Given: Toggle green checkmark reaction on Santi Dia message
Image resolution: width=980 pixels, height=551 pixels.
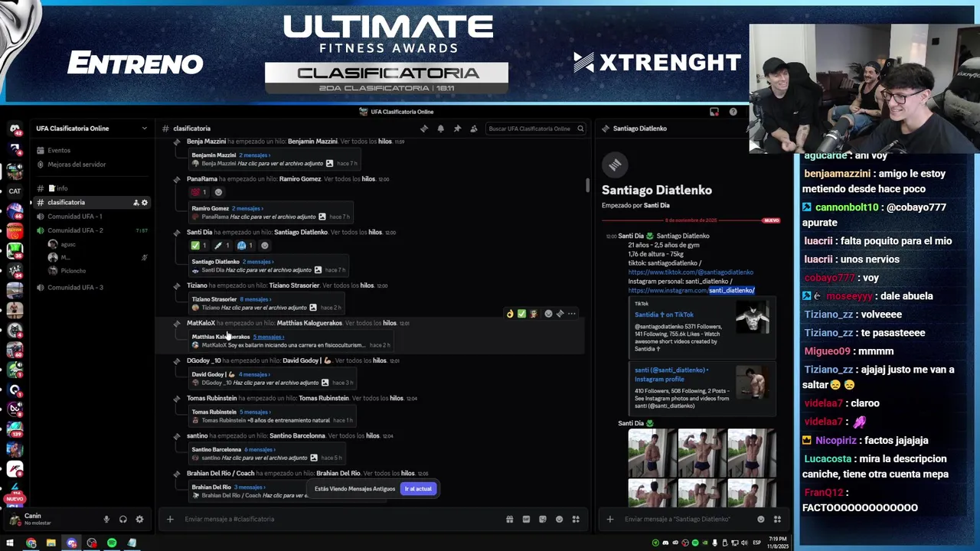Looking at the screenshot, I should coord(199,246).
